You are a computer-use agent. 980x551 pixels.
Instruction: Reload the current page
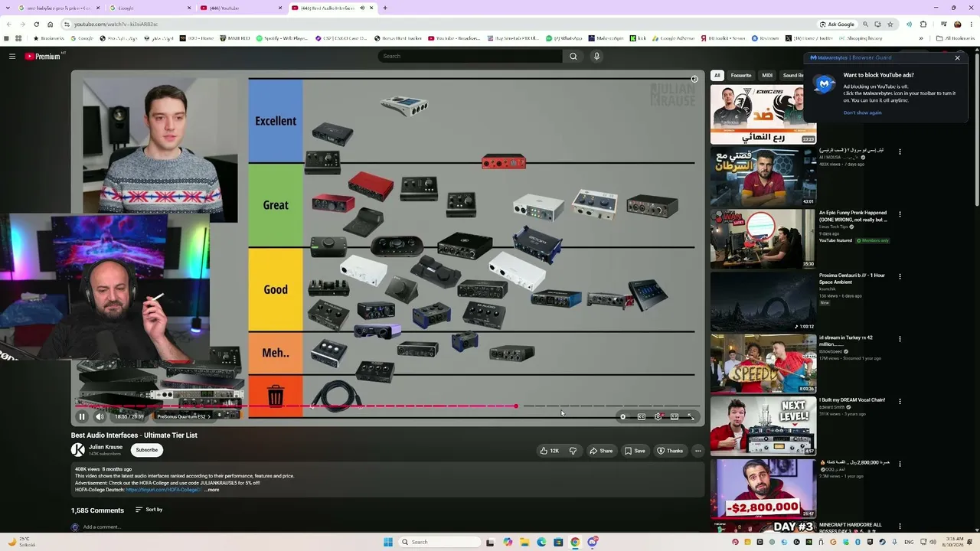point(36,24)
